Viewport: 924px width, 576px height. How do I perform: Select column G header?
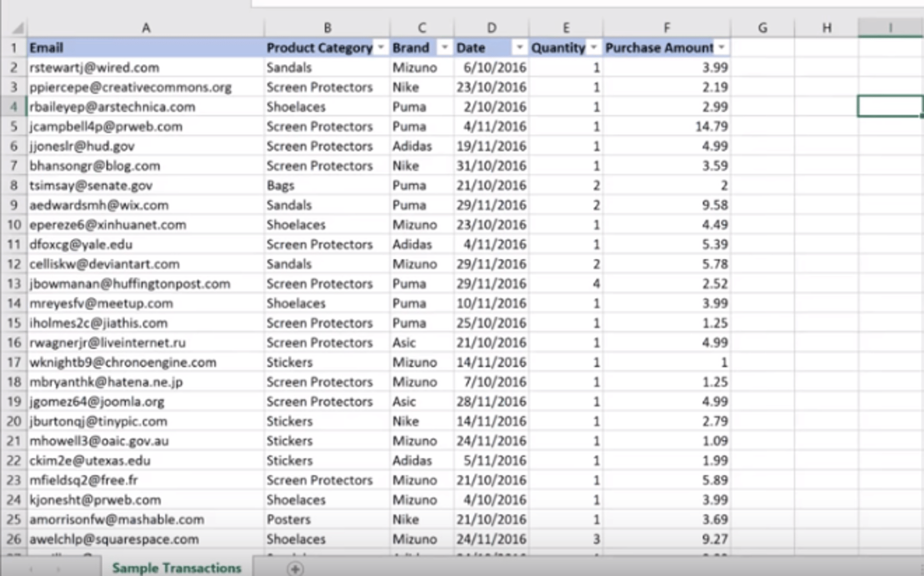763,27
